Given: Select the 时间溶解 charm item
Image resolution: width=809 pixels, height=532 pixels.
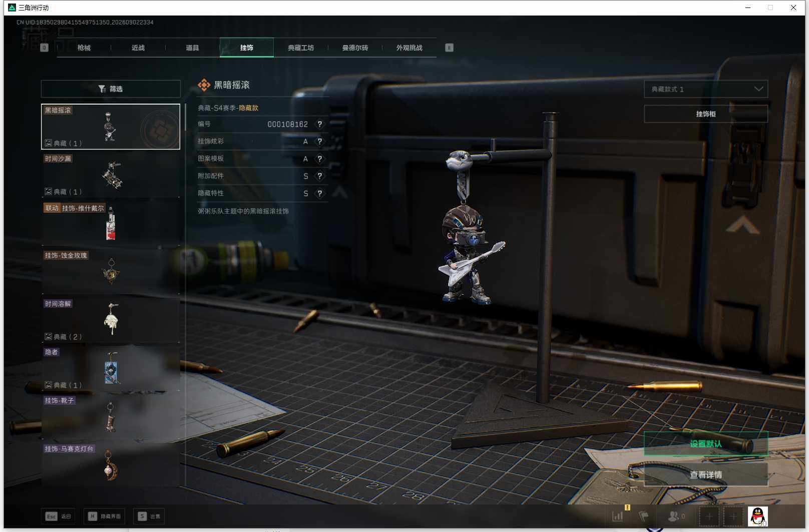Looking at the screenshot, I should click(111, 320).
